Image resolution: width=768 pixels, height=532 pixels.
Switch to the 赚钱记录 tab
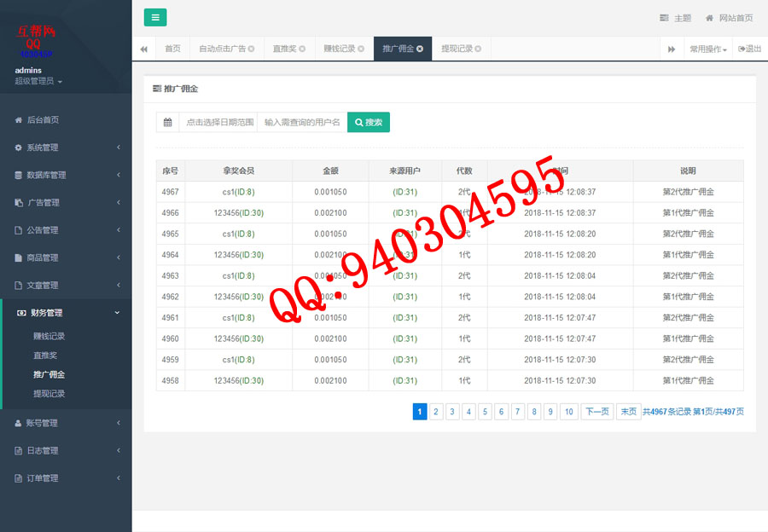339,49
